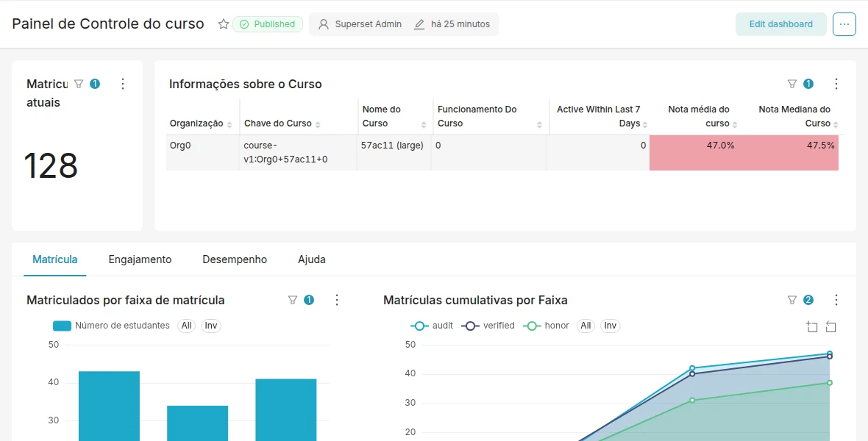This screenshot has width=868, height=441.
Task: Click the filter icon on Informações sobre o Curso
Action: pos(792,84)
